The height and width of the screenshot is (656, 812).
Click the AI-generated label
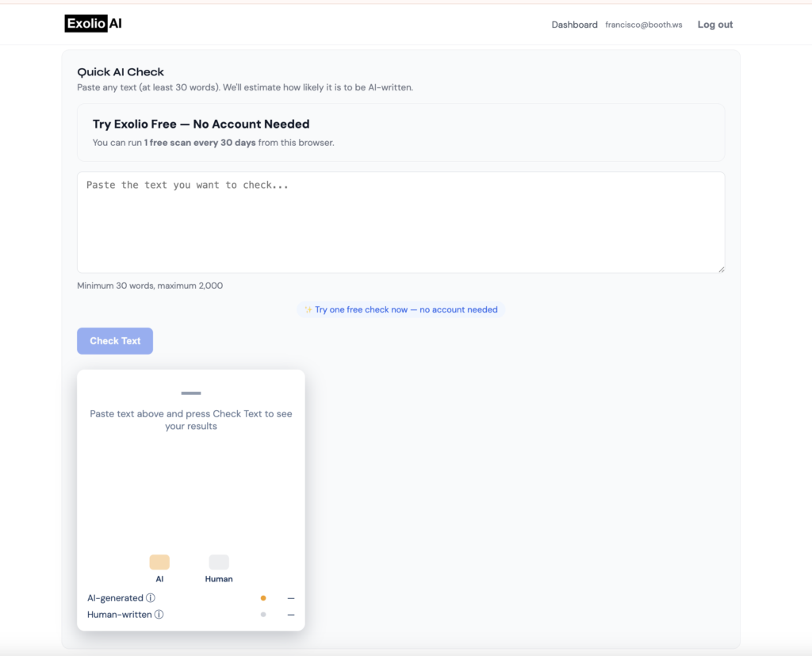click(115, 598)
